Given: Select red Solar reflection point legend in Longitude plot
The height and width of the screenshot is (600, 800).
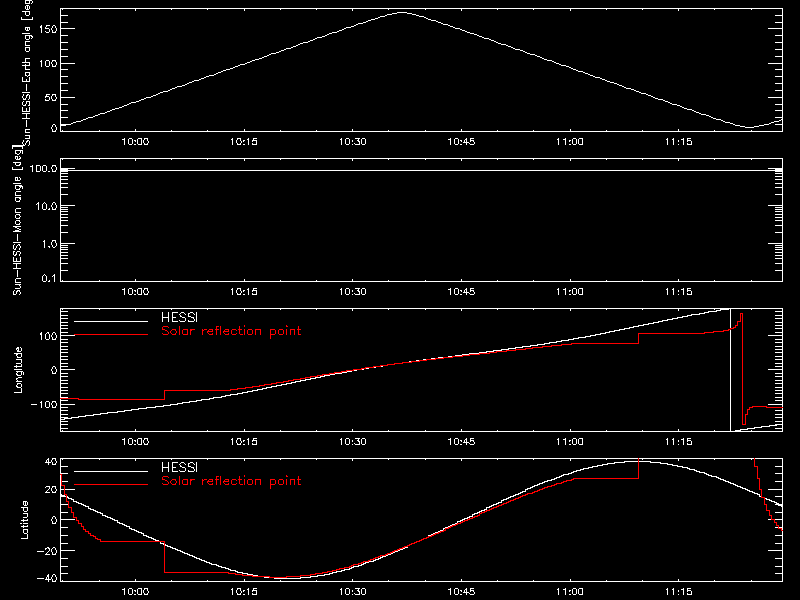Looking at the screenshot, I should [231, 331].
